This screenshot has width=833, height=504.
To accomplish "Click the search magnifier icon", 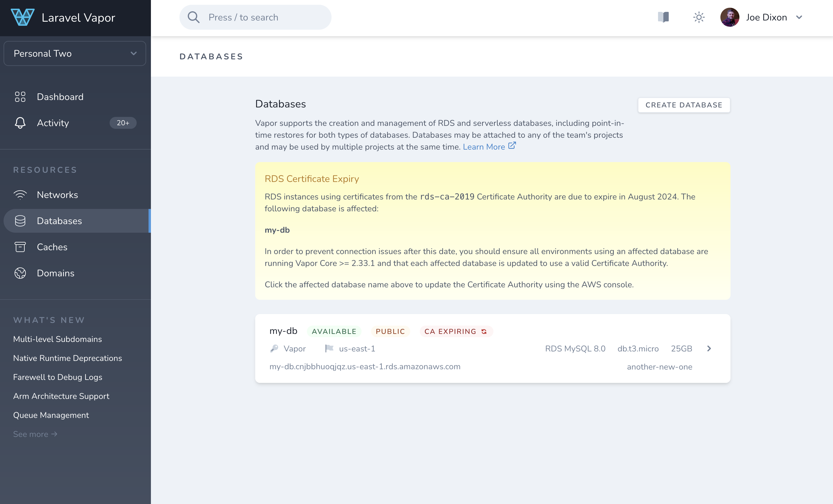I will tap(193, 17).
